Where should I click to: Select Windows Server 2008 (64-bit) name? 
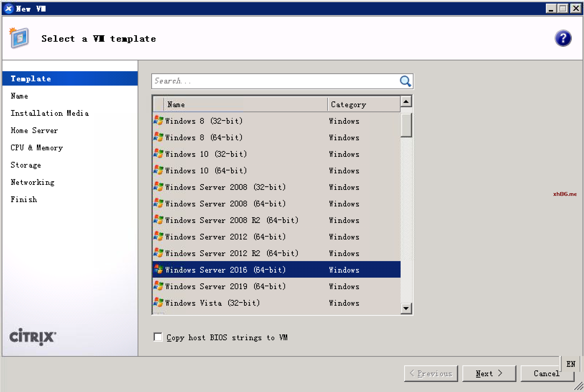(225, 204)
